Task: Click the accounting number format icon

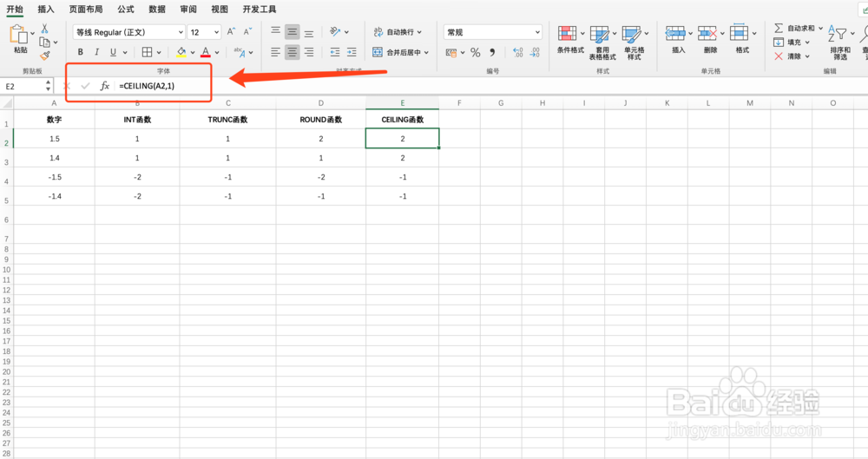Action: pos(451,53)
